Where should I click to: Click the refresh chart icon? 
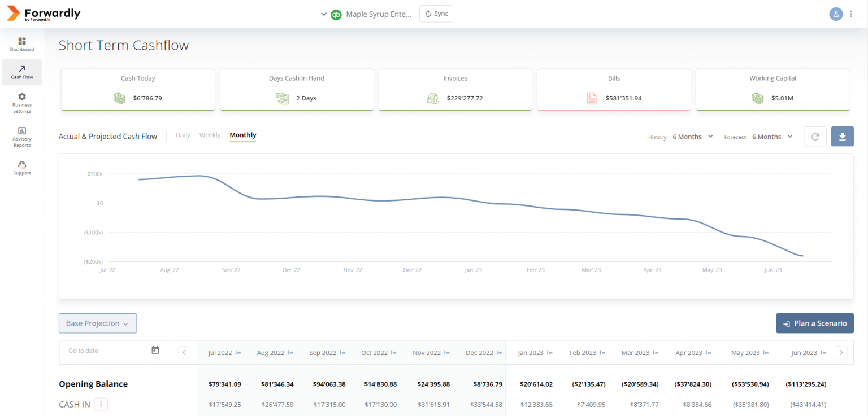[815, 137]
